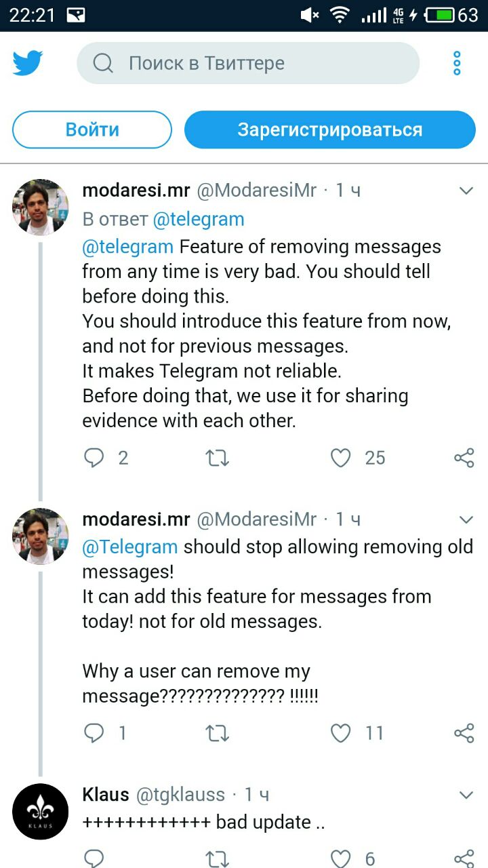Like the tweet with 11 likes
488x868 pixels.
(x=340, y=733)
